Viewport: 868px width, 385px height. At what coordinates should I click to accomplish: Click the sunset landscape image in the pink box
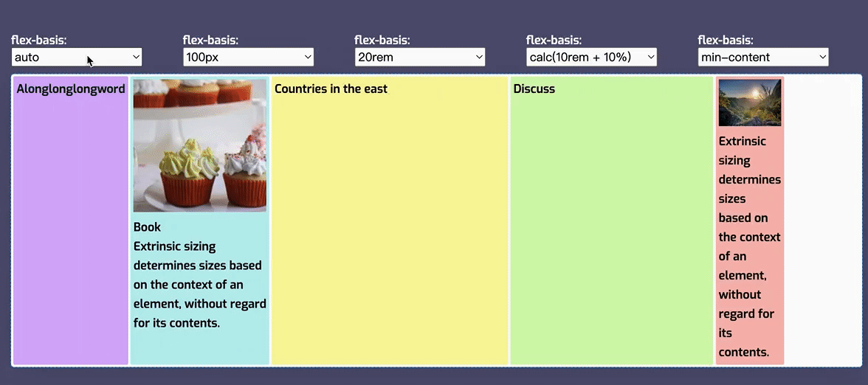750,103
